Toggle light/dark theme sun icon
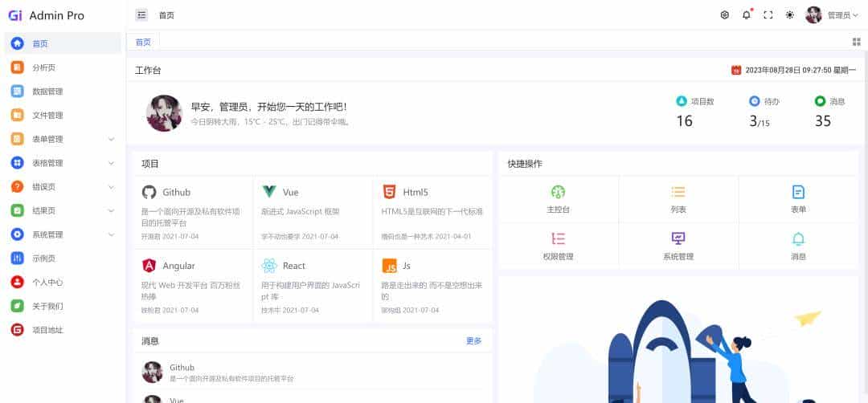 click(x=790, y=15)
